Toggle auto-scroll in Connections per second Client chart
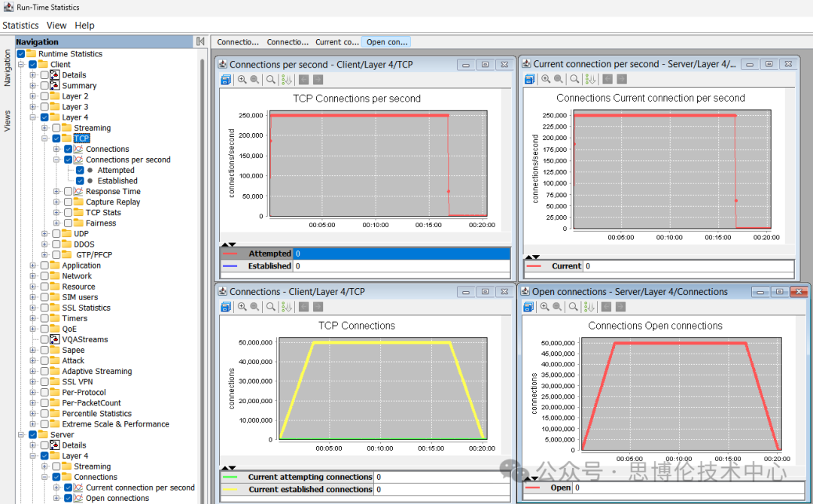Screen dimensions: 813x504 [x=287, y=80]
